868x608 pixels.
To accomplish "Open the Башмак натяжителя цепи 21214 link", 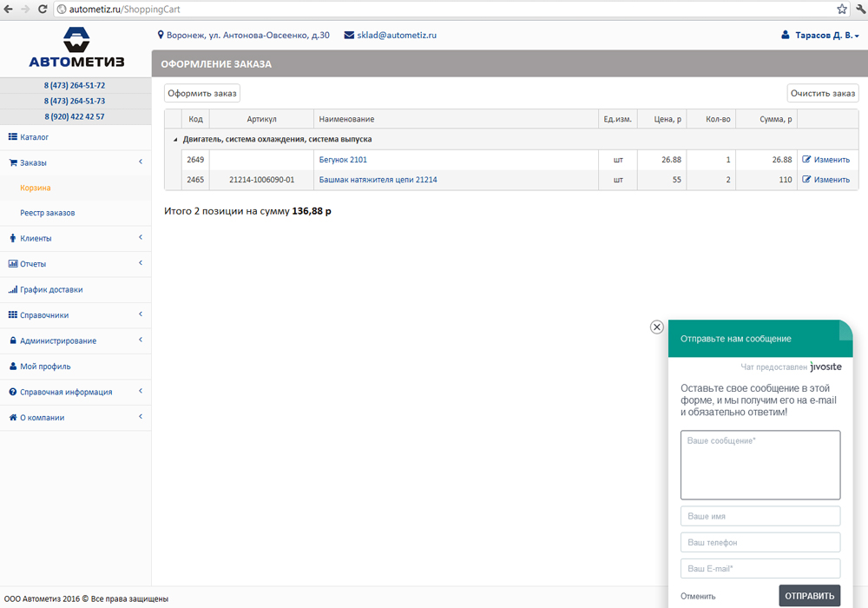I will 378,180.
